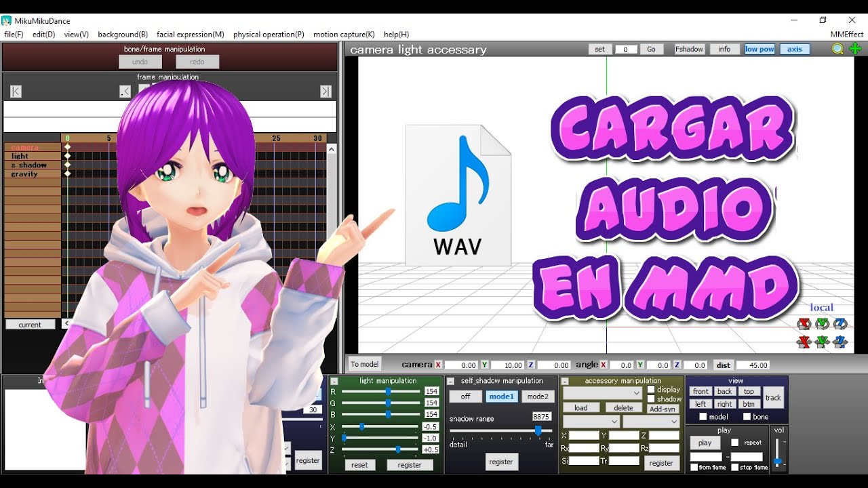The width and height of the screenshot is (868, 488).
Task: Click the accessory delete button
Action: pos(623,408)
